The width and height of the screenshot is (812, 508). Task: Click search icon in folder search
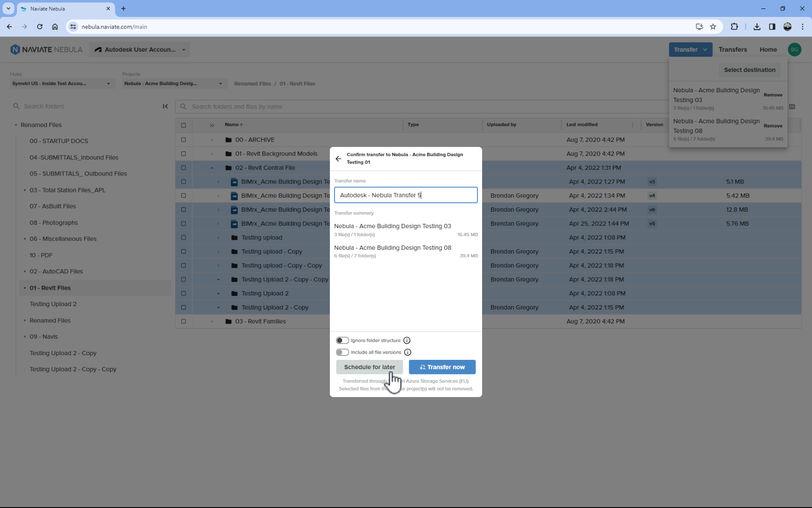coord(16,106)
